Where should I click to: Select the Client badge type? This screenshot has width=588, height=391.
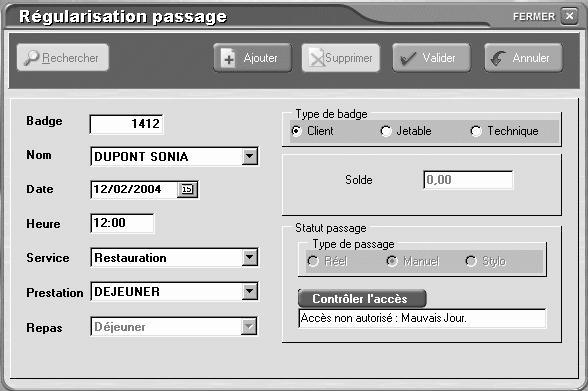(x=296, y=131)
